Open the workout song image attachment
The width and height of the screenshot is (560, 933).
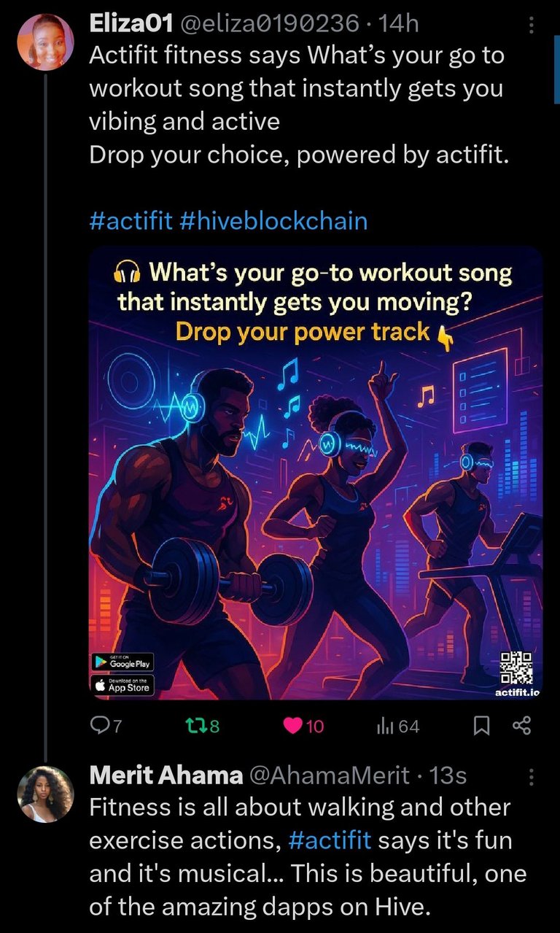316,473
